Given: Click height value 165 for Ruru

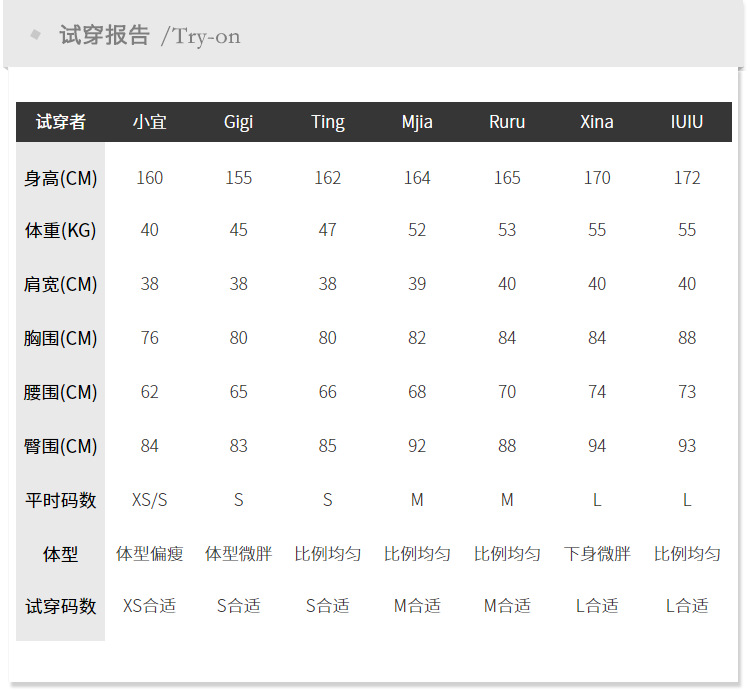Looking at the screenshot, I should point(507,178).
